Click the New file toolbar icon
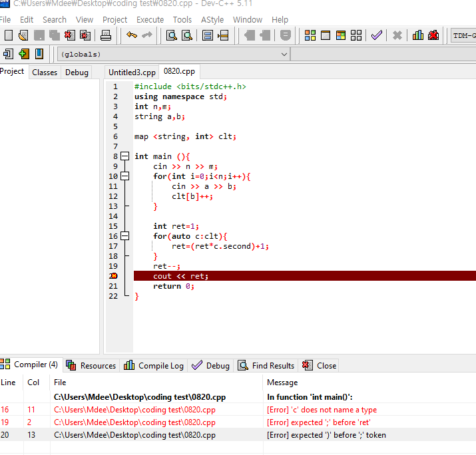The height and width of the screenshot is (455, 476). [x=9, y=35]
